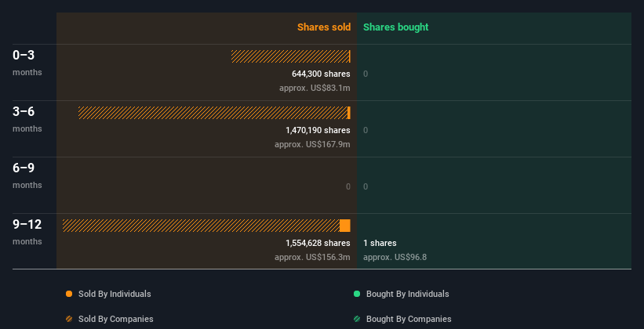Click the Sold By Individuals orange legend dot

click(69, 294)
